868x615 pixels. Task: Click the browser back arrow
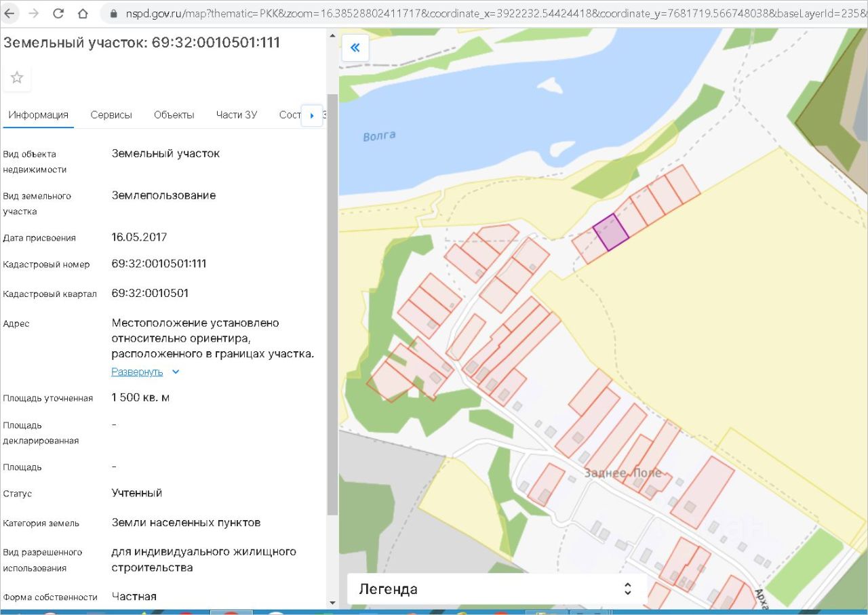click(9, 13)
